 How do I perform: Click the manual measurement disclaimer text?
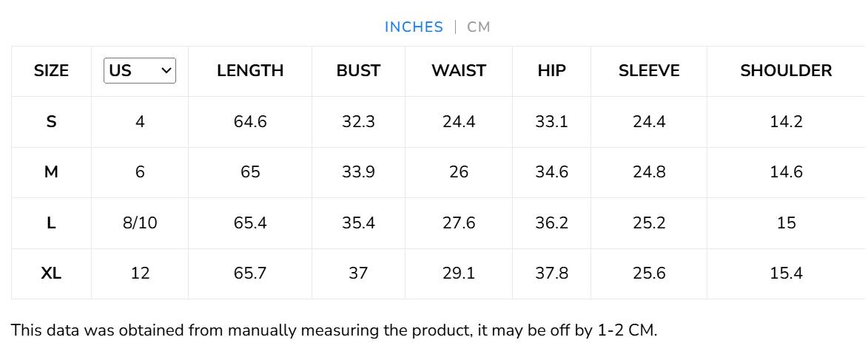pos(334,330)
